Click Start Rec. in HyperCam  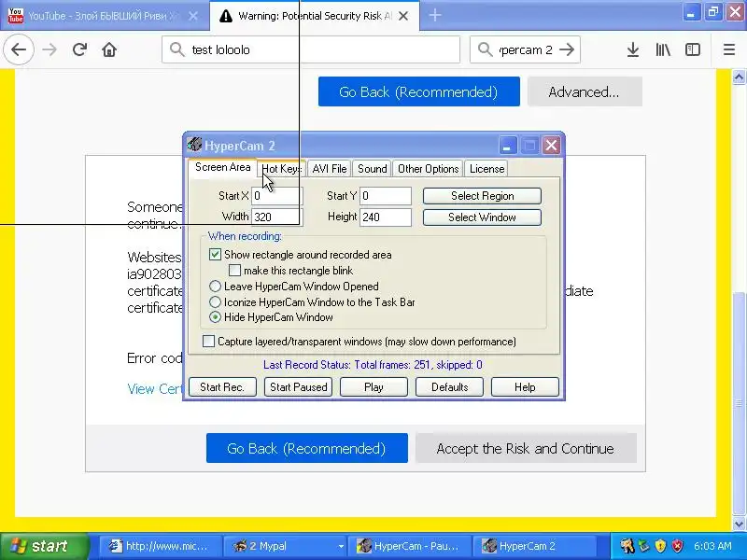[x=222, y=387]
